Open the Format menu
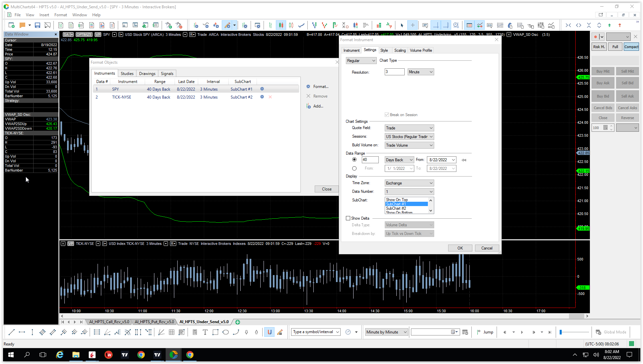The height and width of the screenshot is (364, 643). (x=61, y=15)
